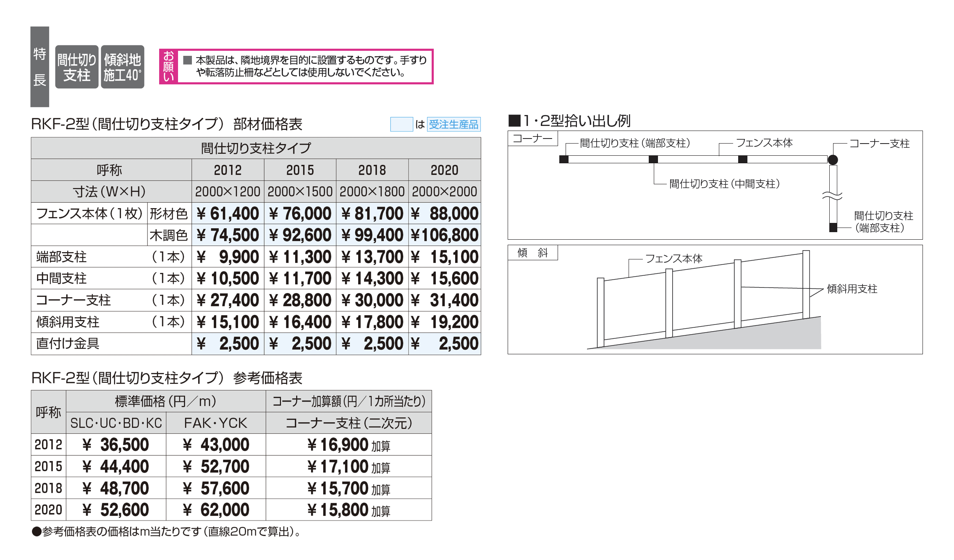Viewport: 954px width, 560px height.
Task: Click the footnote about 直線20m calculation
Action: [x=167, y=531]
